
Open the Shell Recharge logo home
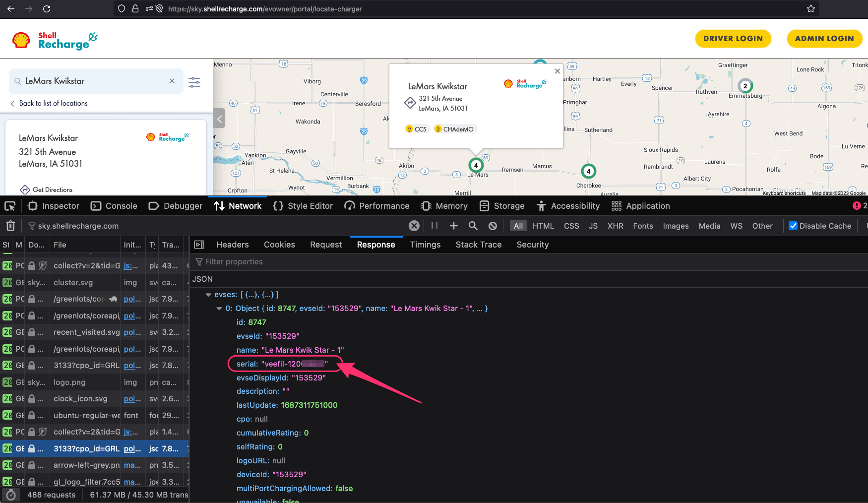pyautogui.click(x=55, y=40)
